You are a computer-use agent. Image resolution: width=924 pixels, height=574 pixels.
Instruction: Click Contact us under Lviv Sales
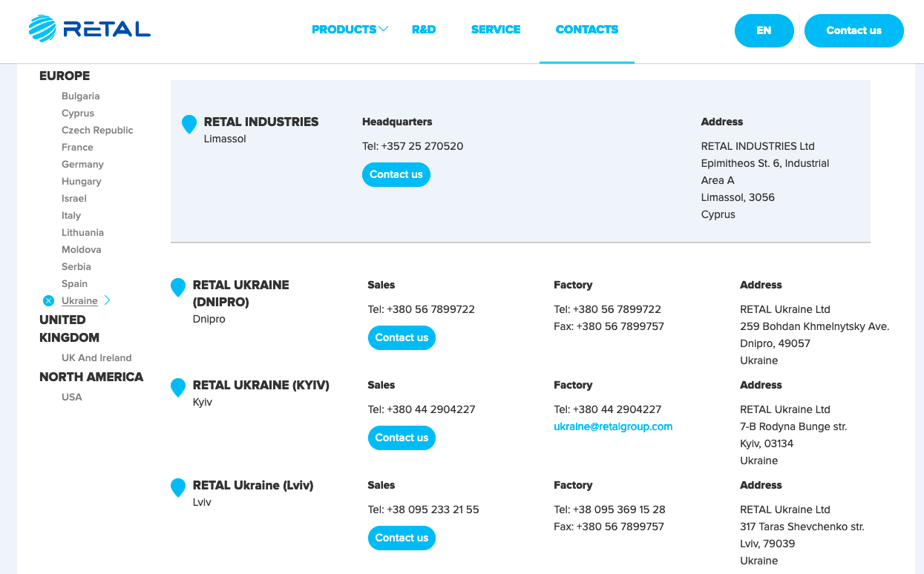click(402, 538)
